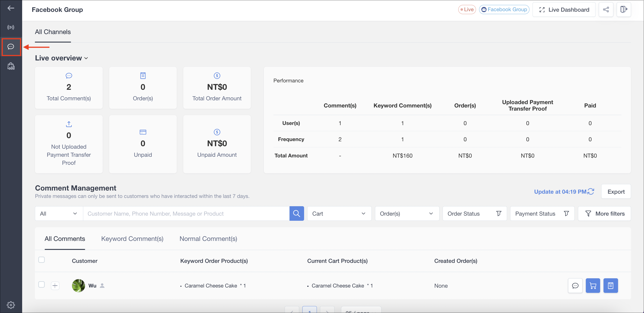Click the Total Order Amount dollar icon
The width and height of the screenshot is (644, 313).
(x=217, y=75)
